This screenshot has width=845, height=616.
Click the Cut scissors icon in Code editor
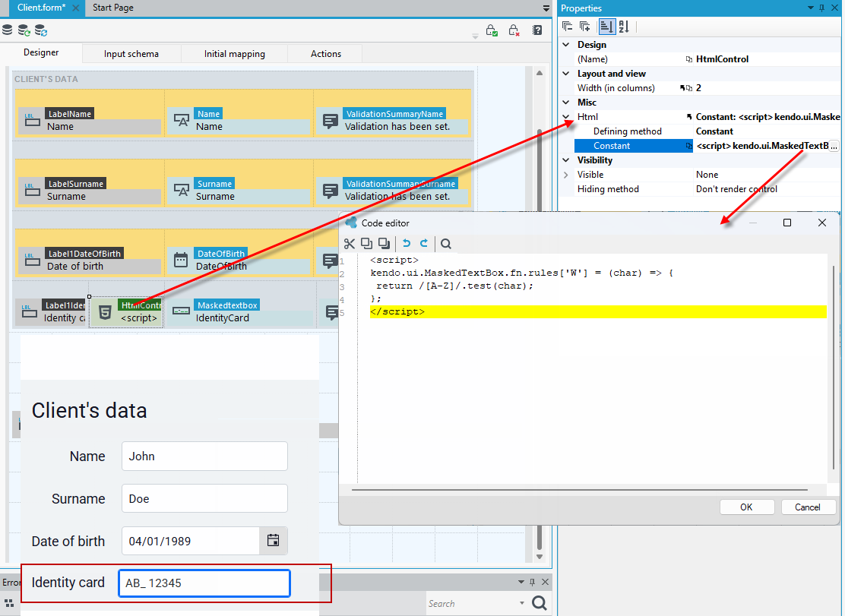coord(350,244)
